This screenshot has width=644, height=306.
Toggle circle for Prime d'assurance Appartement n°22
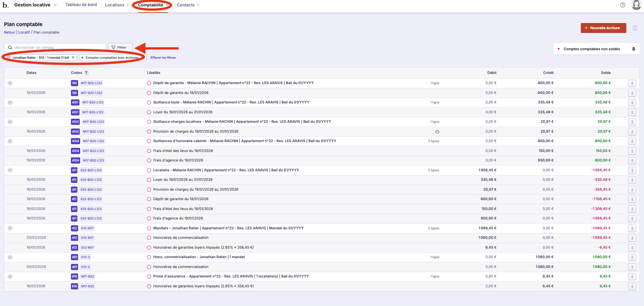tap(149, 276)
